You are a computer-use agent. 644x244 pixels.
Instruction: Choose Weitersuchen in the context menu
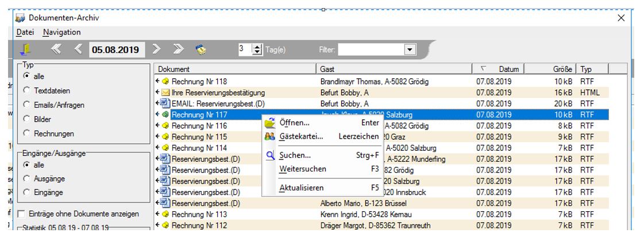[322, 169]
